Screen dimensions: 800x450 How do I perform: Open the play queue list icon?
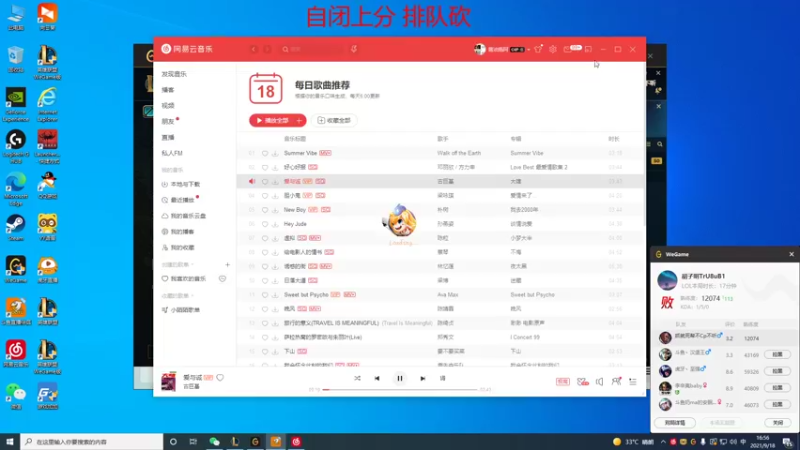(x=633, y=382)
